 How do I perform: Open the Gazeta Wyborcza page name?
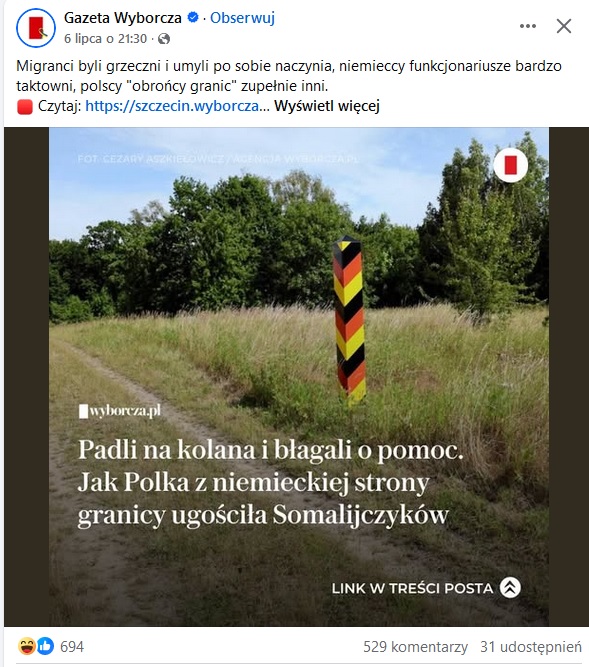pos(122,18)
